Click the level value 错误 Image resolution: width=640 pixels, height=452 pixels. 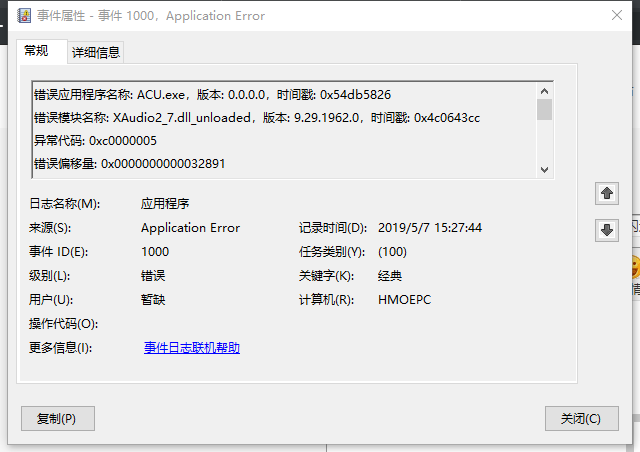click(x=153, y=276)
